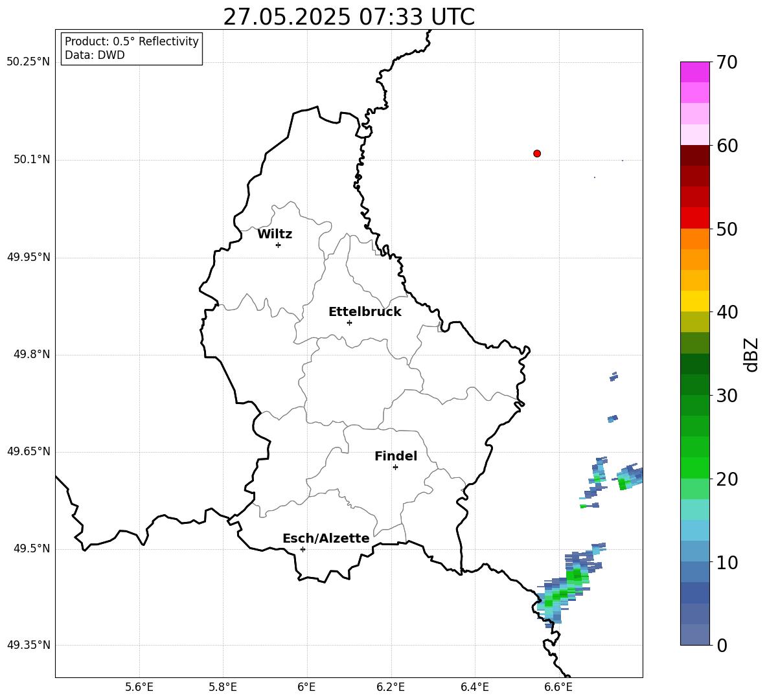
Task: Click the 50.1°N latitude label
Action: click(32, 159)
